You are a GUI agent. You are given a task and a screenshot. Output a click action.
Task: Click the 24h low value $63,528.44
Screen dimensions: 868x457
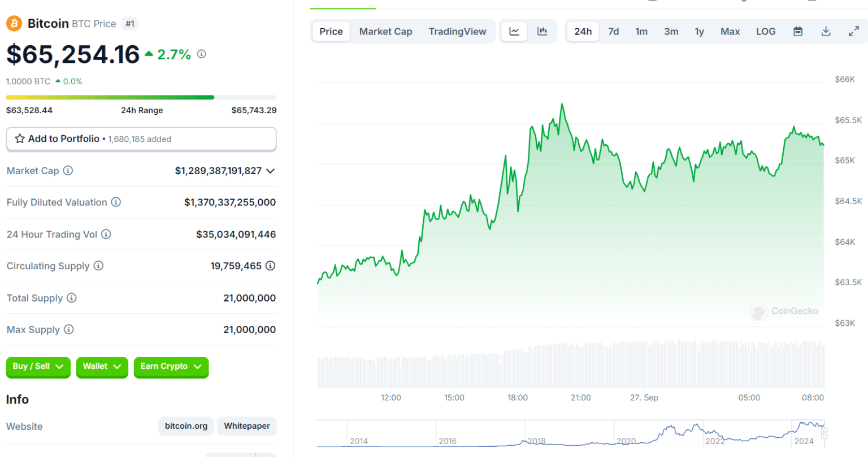29,110
